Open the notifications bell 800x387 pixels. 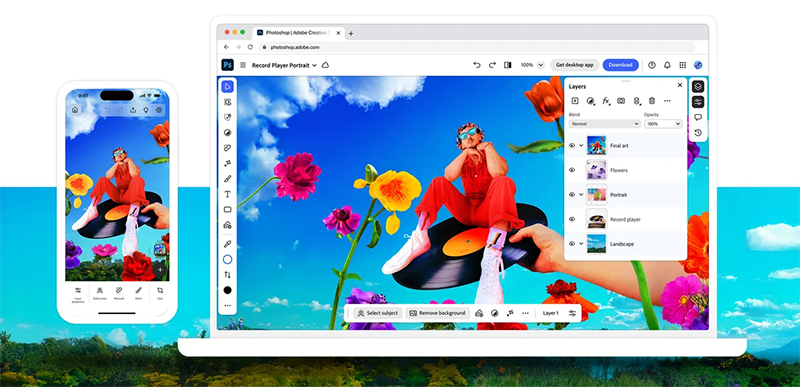[667, 65]
